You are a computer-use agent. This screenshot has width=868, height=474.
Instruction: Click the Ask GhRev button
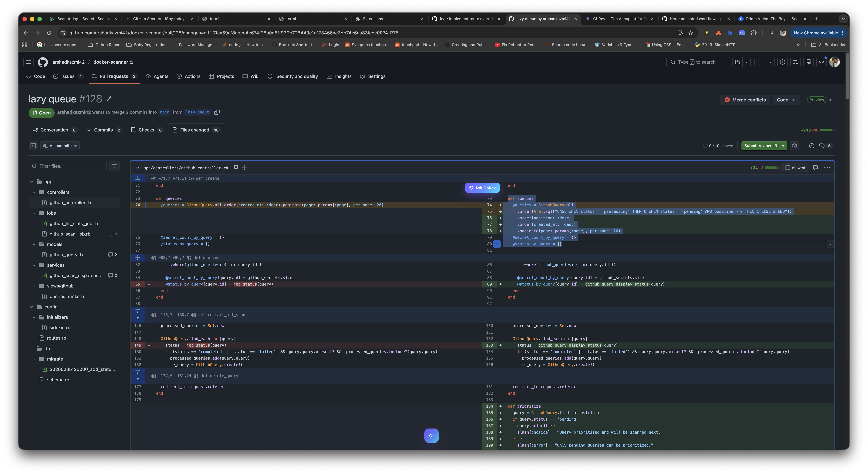(x=482, y=188)
